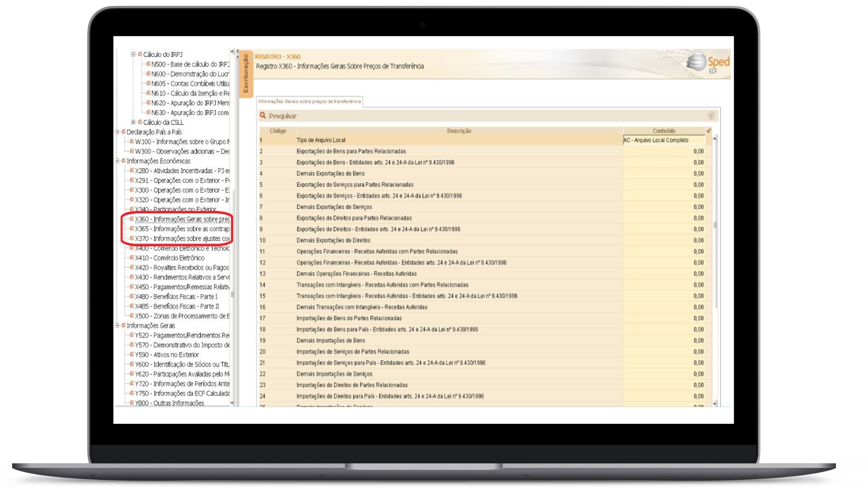Open the Escrituração vertical side tab
The width and height of the screenshot is (868, 488).
point(246,73)
